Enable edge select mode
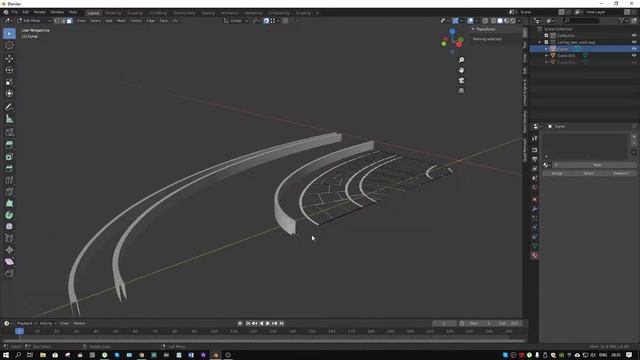Screen dimensions: 640x360 point(63,20)
